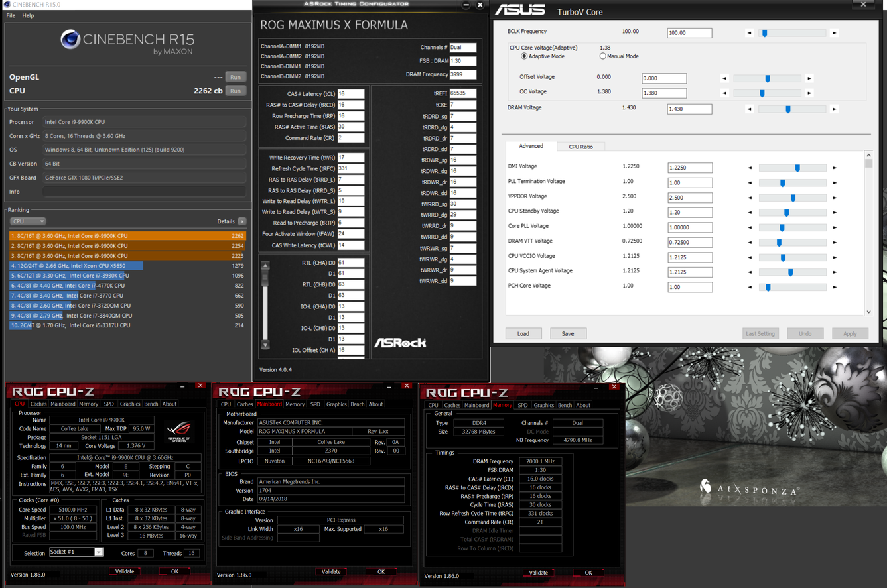Viewport: 887px width, 588px height.
Task: Click the tREFI value field in ASRock
Action: [x=462, y=94]
